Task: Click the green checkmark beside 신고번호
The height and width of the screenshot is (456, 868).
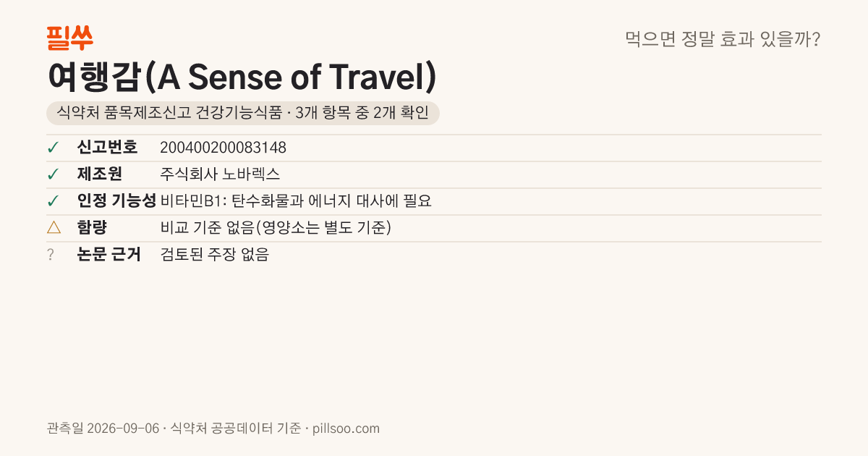Action: click(53, 148)
